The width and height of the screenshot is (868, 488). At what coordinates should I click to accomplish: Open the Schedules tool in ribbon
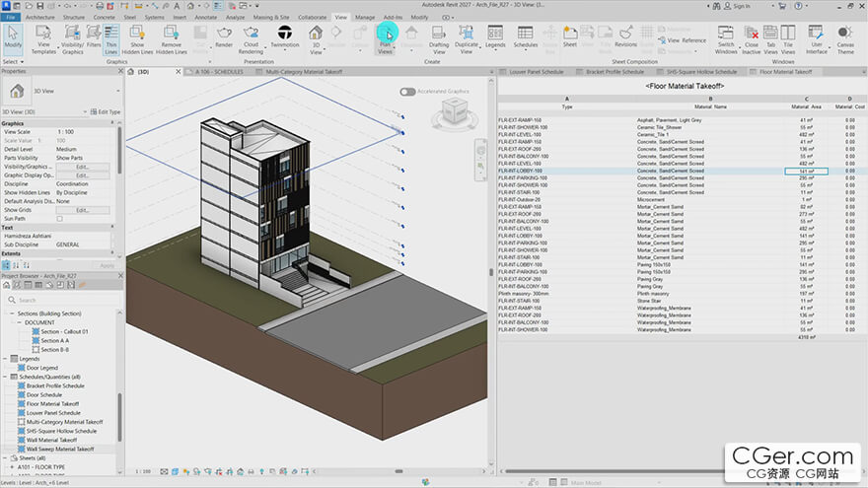[525, 36]
